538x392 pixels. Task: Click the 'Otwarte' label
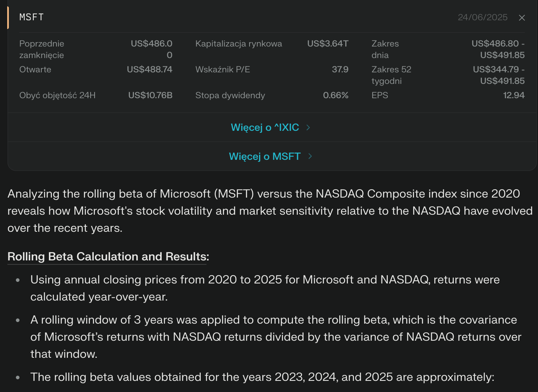pyautogui.click(x=35, y=70)
